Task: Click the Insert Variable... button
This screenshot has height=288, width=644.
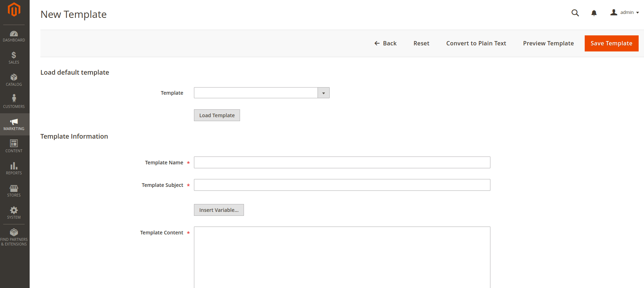Action: click(219, 210)
